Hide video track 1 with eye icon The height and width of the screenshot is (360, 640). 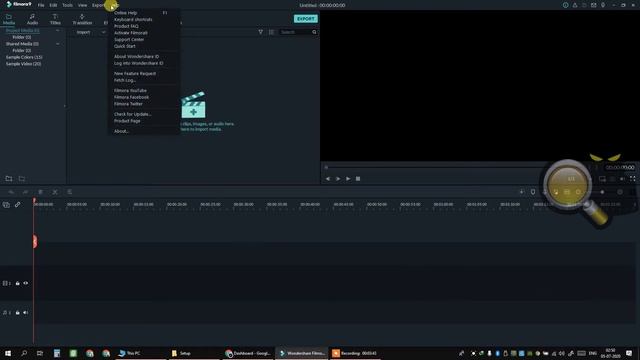pyautogui.click(x=26, y=283)
